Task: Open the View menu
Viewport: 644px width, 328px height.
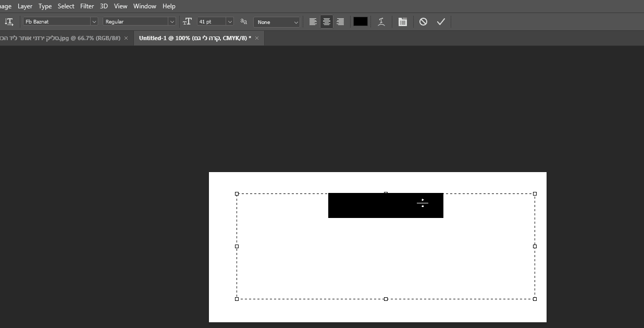Action: [121, 6]
